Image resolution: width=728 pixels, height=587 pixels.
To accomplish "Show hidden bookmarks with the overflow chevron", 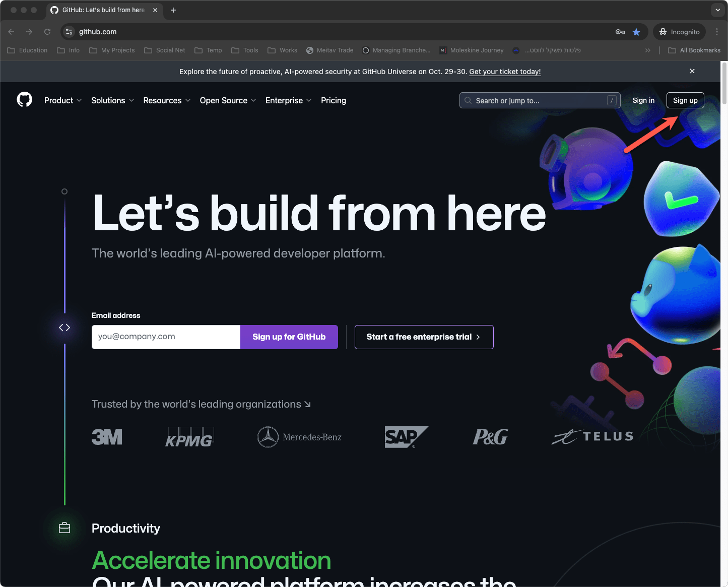I will pyautogui.click(x=648, y=50).
